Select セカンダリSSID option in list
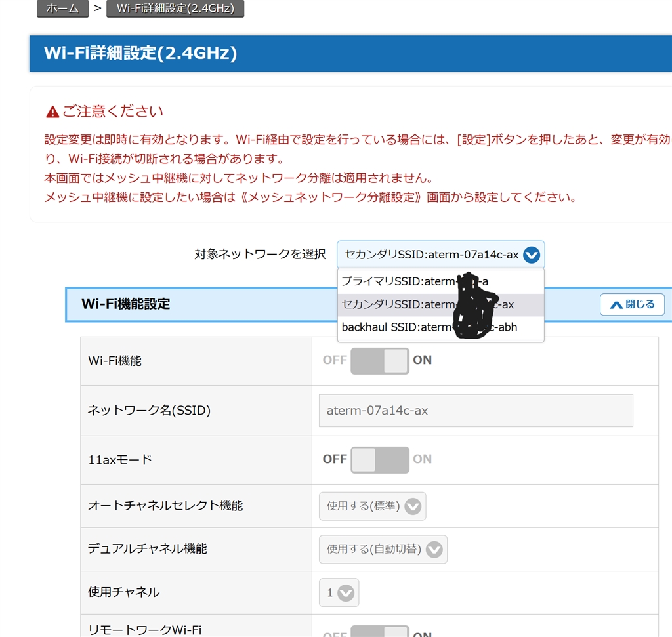This screenshot has width=672, height=637. pos(440,304)
